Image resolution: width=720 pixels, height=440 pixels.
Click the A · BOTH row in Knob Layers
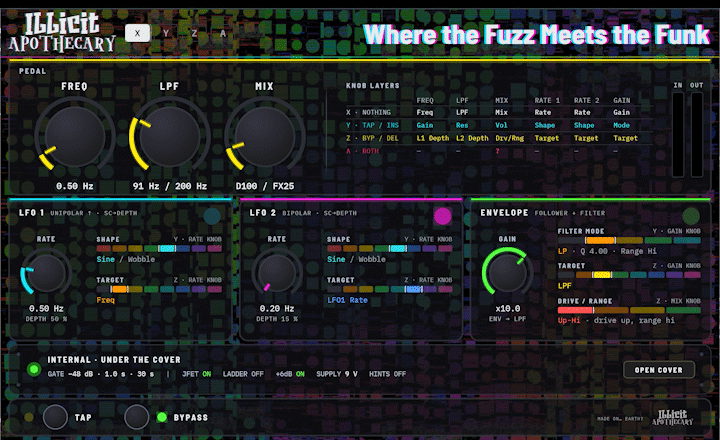tap(499, 151)
